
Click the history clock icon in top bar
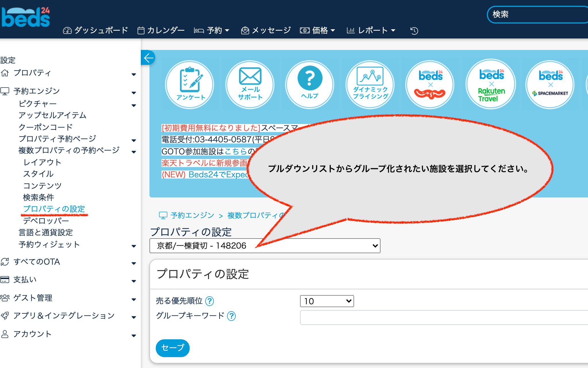(x=414, y=30)
